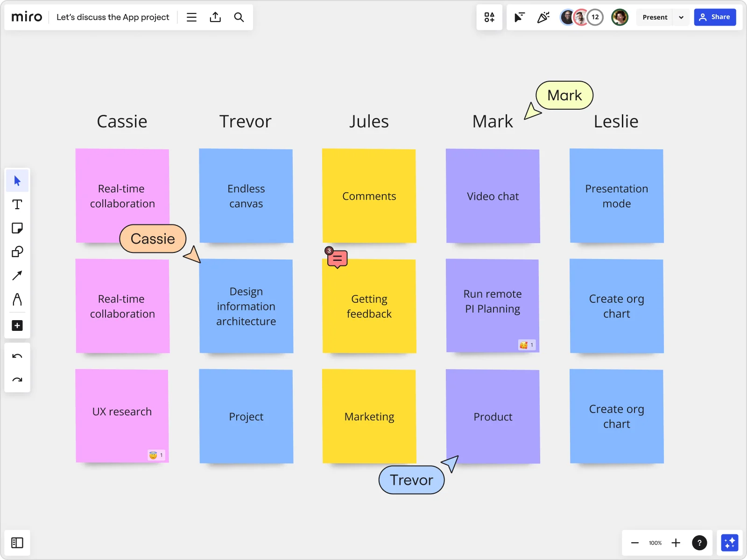The image size is (747, 560).
Task: Open the Shapes tool
Action: tap(17, 252)
